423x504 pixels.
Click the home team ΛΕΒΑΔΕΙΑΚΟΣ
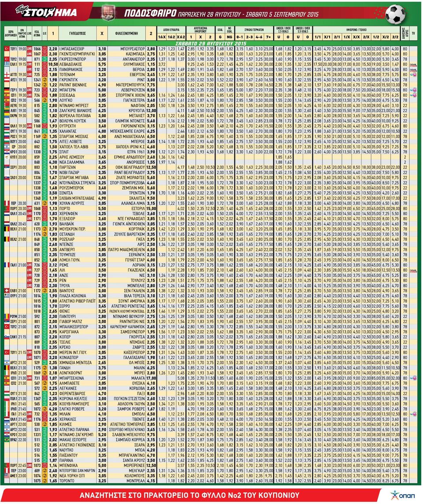pyautogui.click(x=70, y=64)
